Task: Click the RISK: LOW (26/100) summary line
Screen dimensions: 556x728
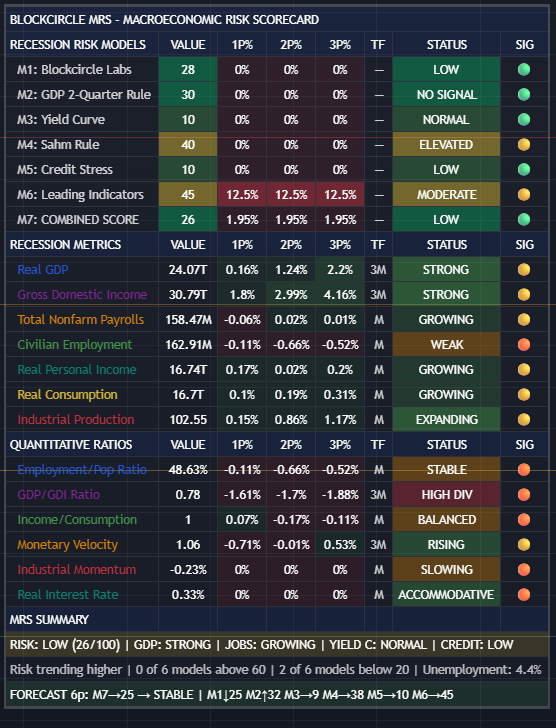Action: click(277, 645)
